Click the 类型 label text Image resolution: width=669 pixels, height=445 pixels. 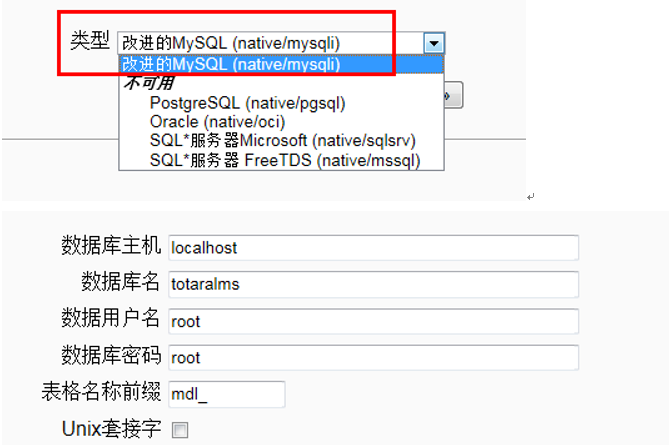point(90,41)
